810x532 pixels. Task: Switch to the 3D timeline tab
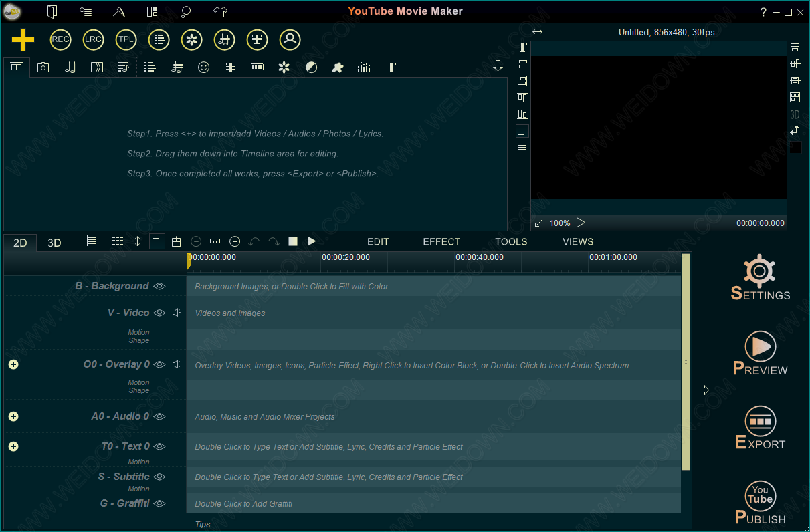[x=54, y=243]
